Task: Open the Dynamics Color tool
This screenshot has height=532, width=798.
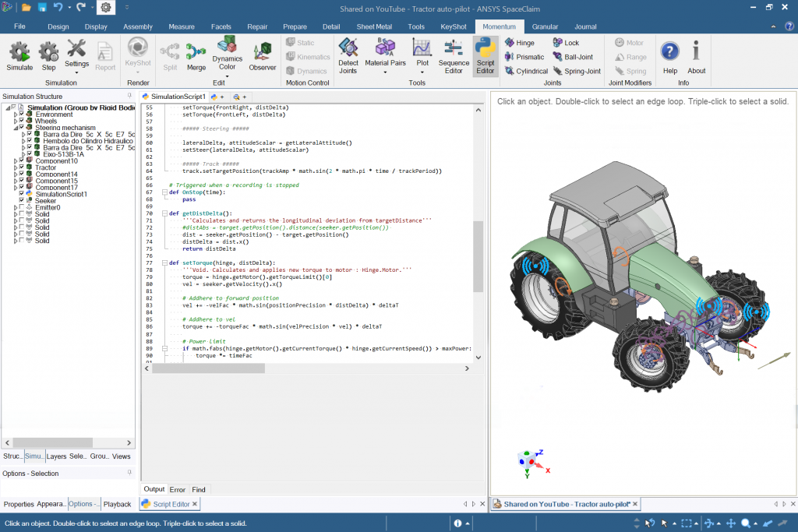Action: point(227,56)
